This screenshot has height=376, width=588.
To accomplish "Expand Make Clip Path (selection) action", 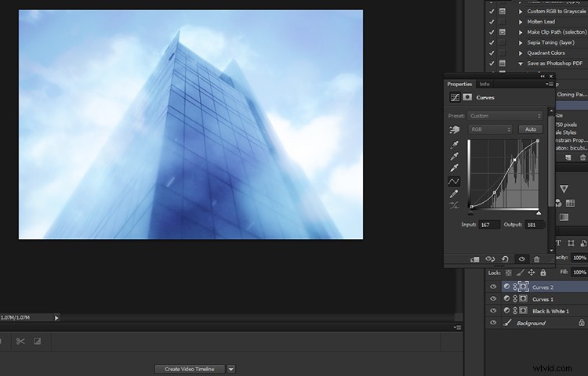I will [x=521, y=33].
